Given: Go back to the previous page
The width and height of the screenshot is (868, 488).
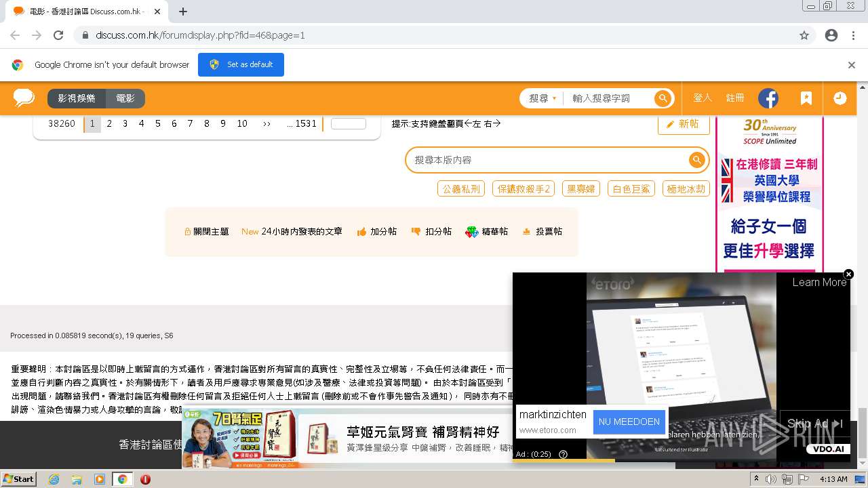Looking at the screenshot, I should coord(15,35).
